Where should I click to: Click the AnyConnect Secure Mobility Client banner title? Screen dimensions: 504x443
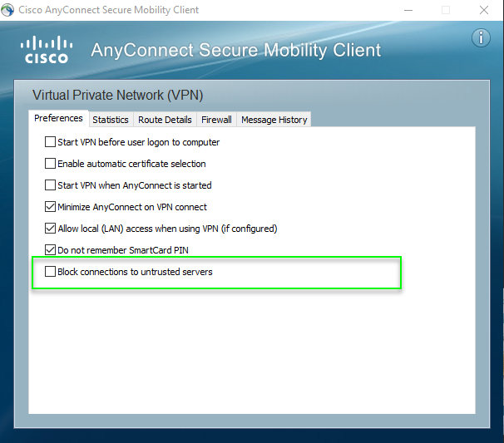pos(235,50)
